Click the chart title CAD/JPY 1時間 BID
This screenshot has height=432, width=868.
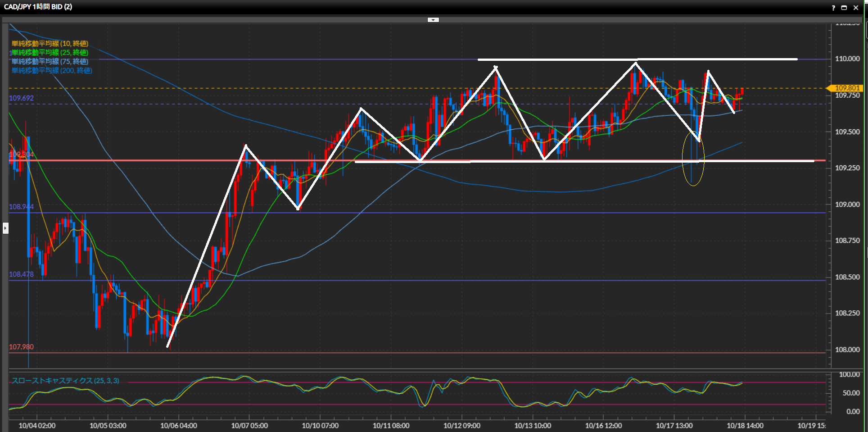(x=38, y=7)
